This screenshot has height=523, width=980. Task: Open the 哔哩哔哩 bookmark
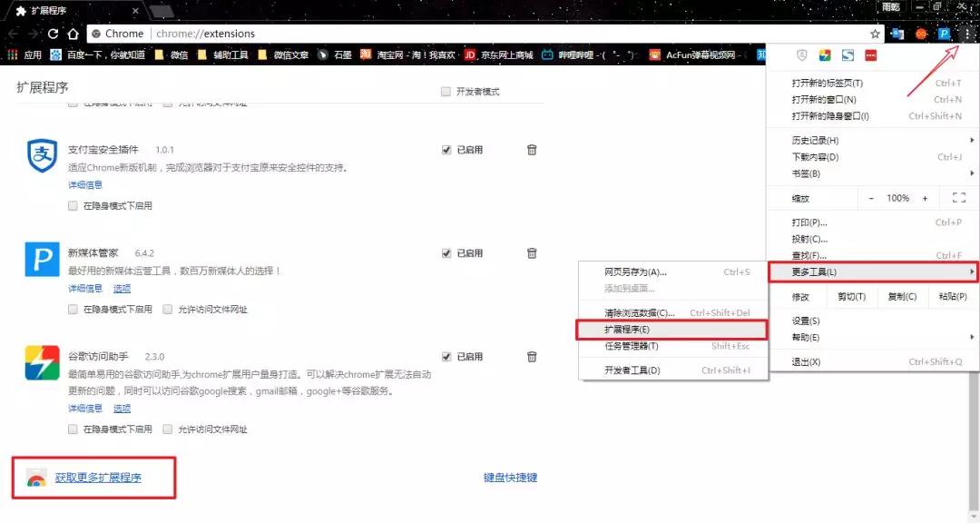(x=590, y=55)
